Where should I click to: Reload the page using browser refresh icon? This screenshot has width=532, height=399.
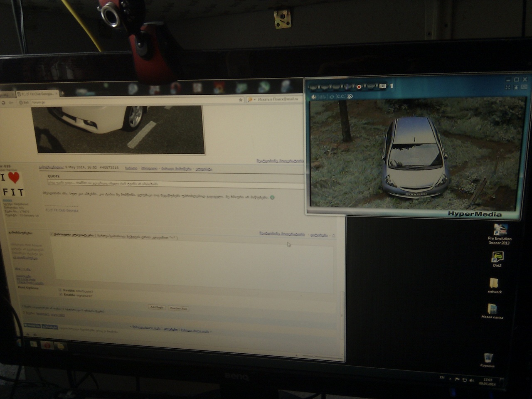point(4,102)
